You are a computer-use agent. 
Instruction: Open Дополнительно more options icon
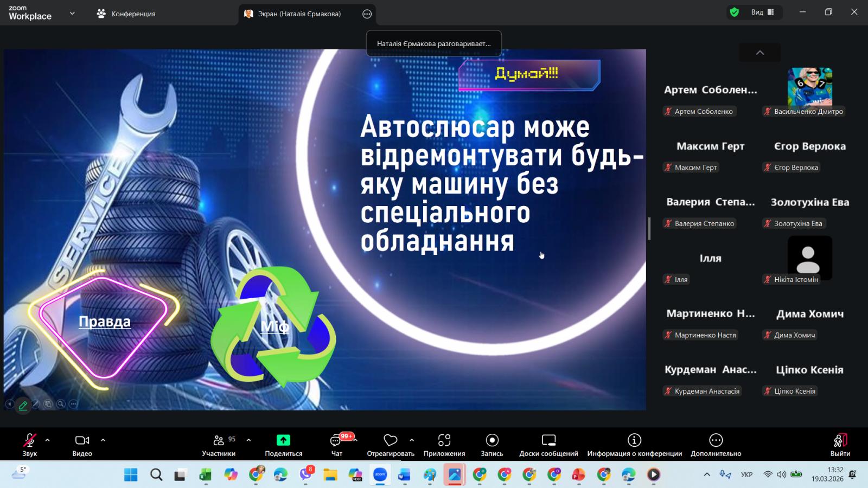(x=716, y=440)
